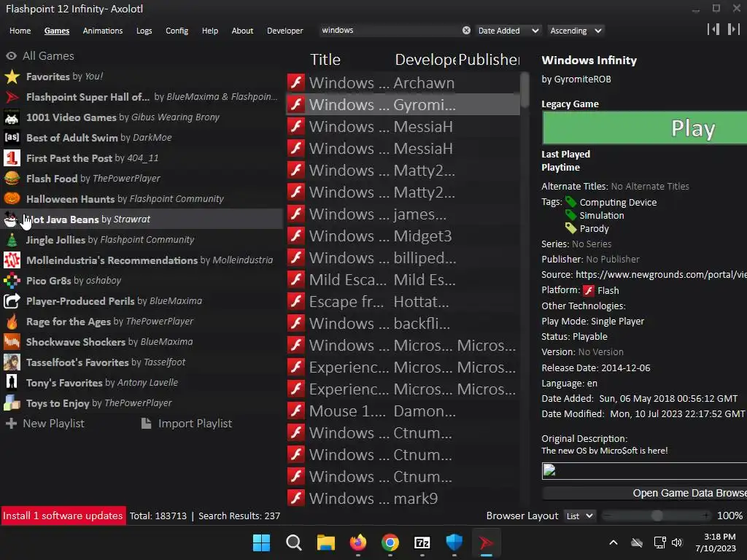The image size is (747, 560).
Task: Open Browser Layout List dropdown
Action: click(579, 516)
